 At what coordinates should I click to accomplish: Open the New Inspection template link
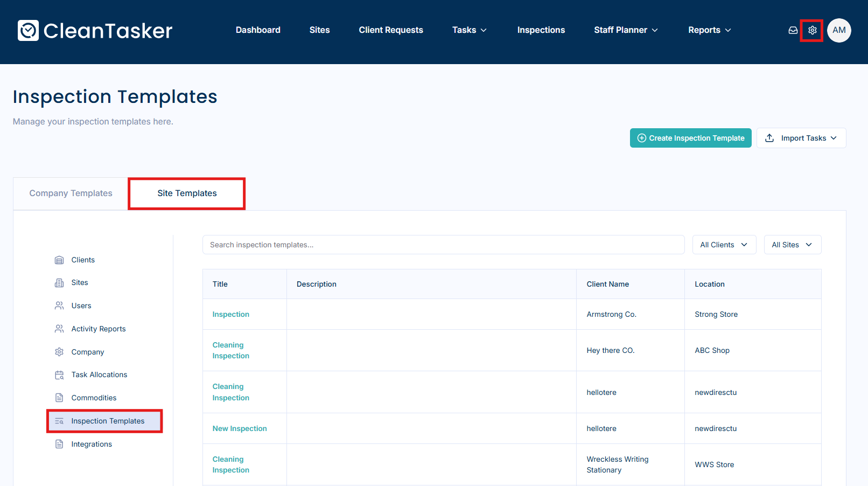tap(240, 428)
